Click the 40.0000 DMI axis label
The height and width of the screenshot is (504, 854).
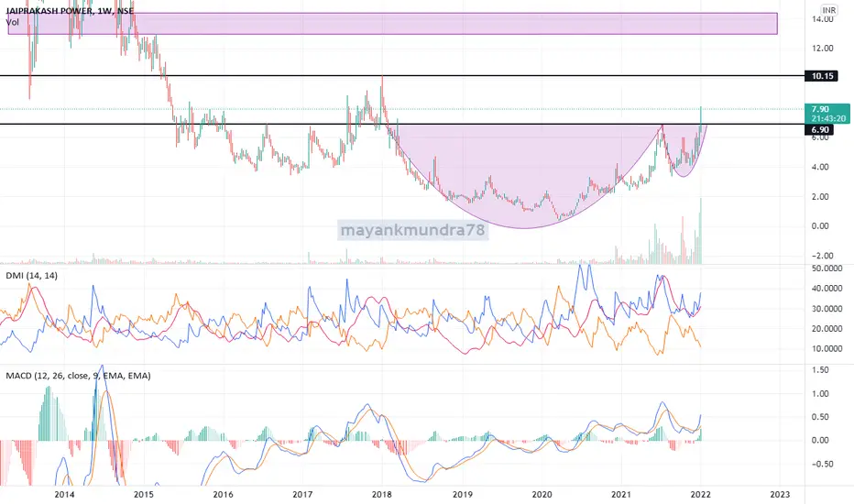point(827,289)
